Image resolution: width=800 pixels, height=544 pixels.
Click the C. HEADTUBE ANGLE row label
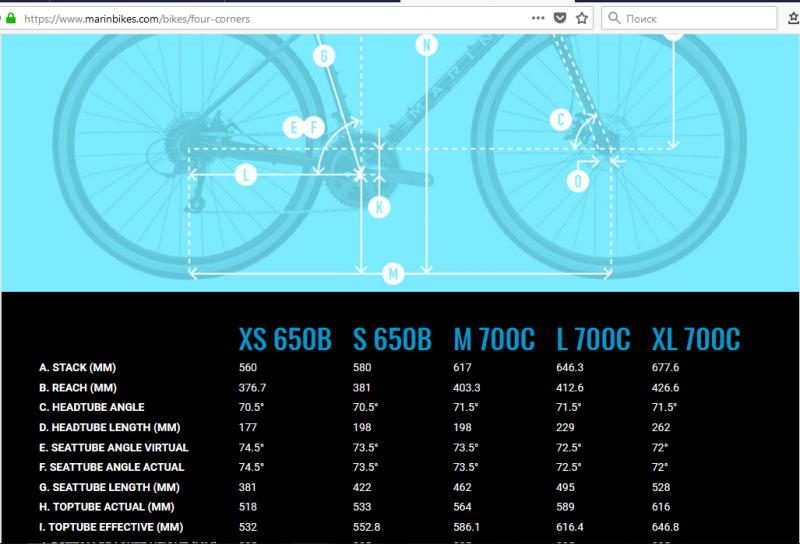coord(91,407)
